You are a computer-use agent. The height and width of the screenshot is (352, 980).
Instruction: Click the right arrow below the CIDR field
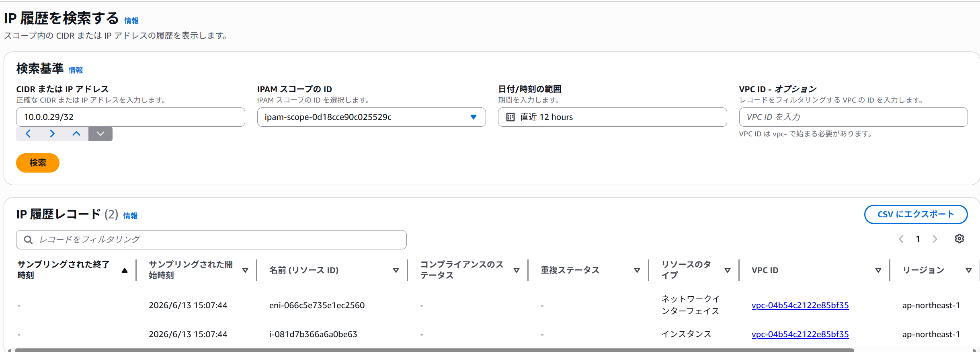(x=52, y=134)
